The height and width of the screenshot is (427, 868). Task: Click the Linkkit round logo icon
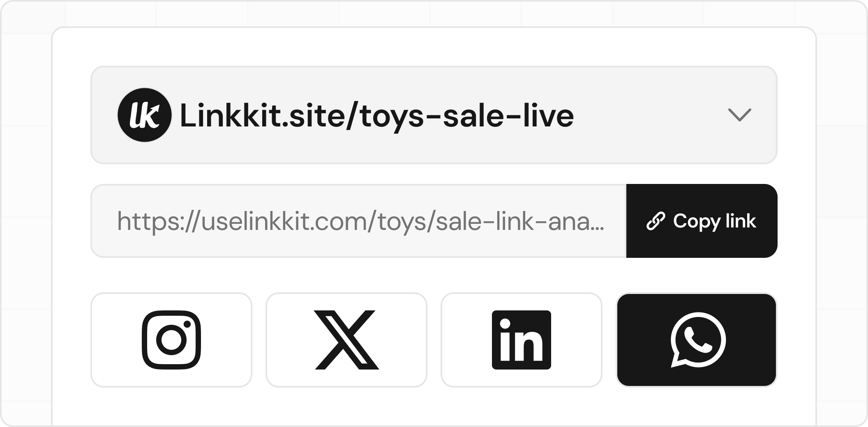pyautogui.click(x=144, y=115)
